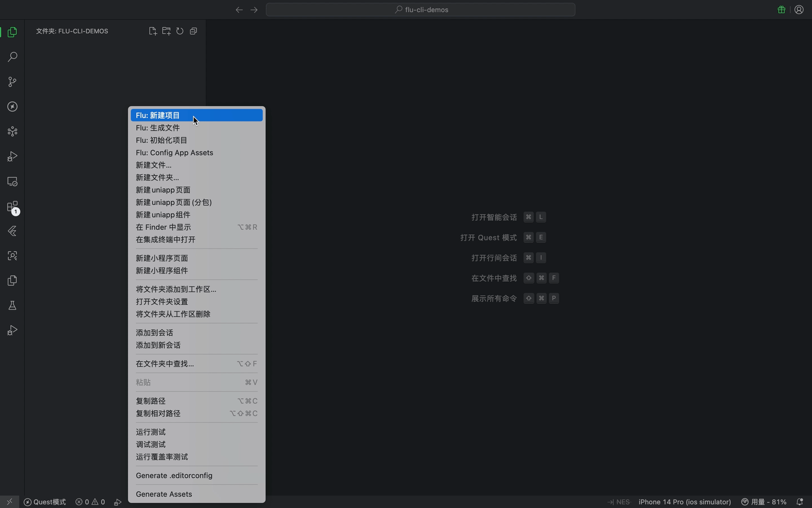Screen dimensions: 812x508
Task: Open the stacked files activity bar icon
Action: [x=12, y=281]
